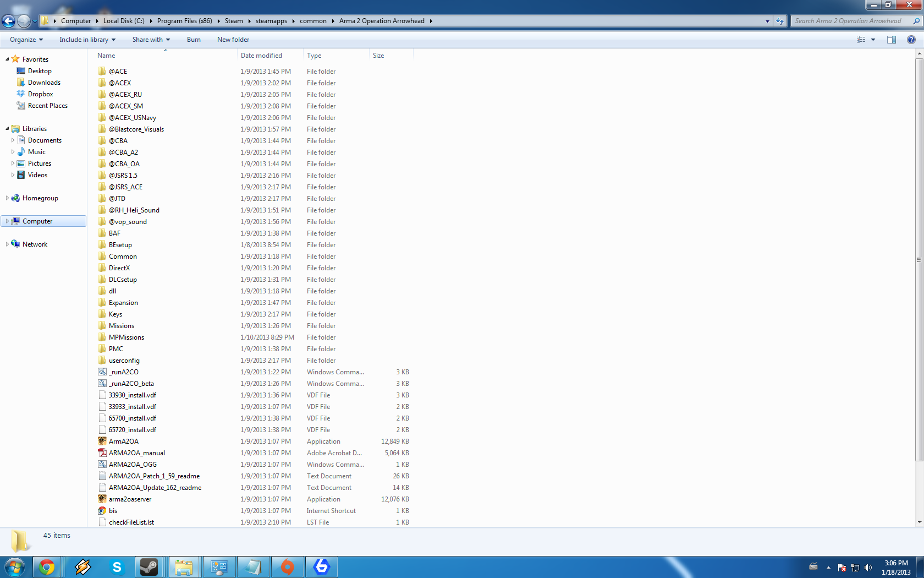The height and width of the screenshot is (578, 924).
Task: Open the address bar history dropdown
Action: click(x=767, y=21)
